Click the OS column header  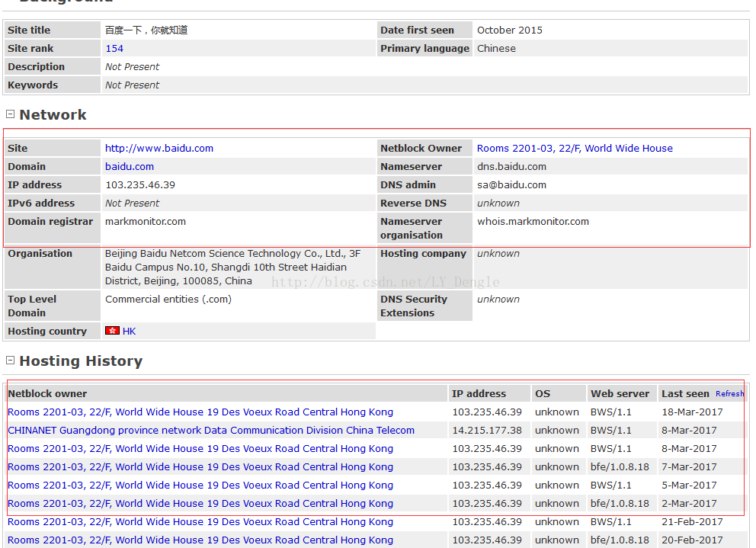click(543, 394)
